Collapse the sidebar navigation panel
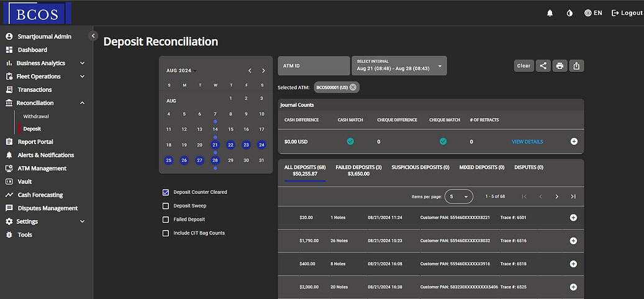The width and height of the screenshot is (644, 299). pyautogui.click(x=93, y=35)
